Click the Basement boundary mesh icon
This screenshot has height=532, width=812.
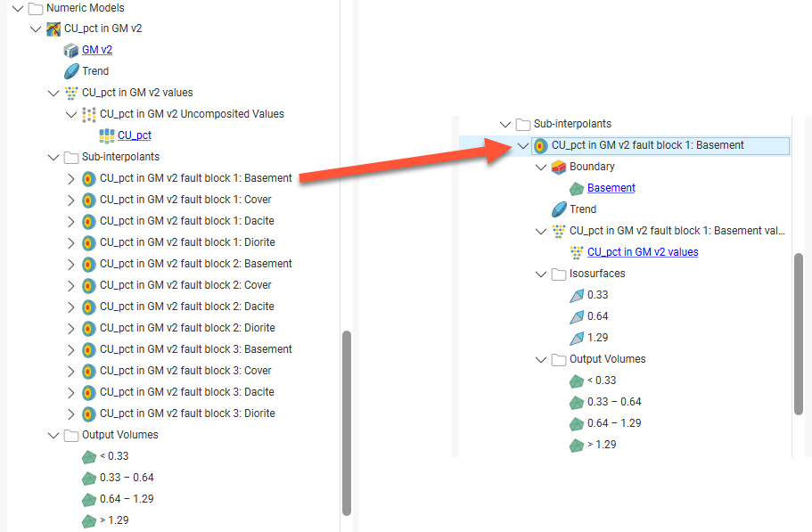[576, 188]
